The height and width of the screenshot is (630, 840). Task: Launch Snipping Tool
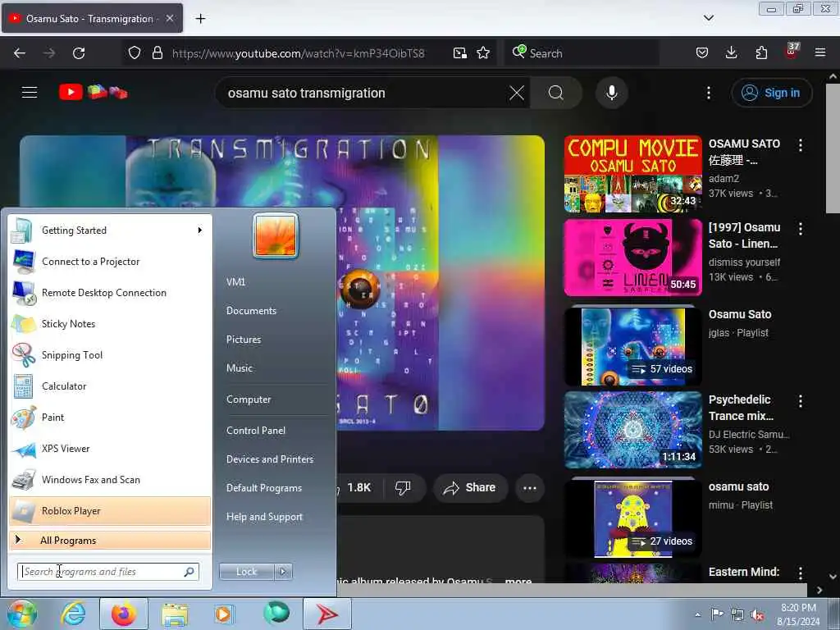coord(110,354)
